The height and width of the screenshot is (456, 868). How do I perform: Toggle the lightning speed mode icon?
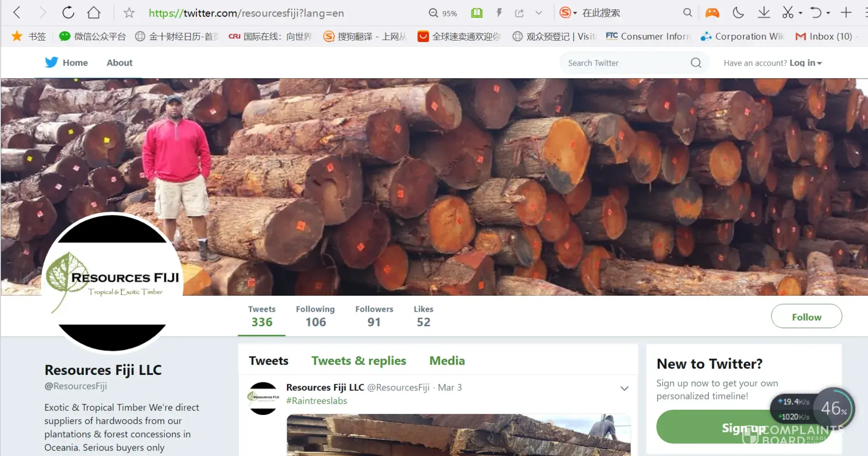pyautogui.click(x=499, y=13)
